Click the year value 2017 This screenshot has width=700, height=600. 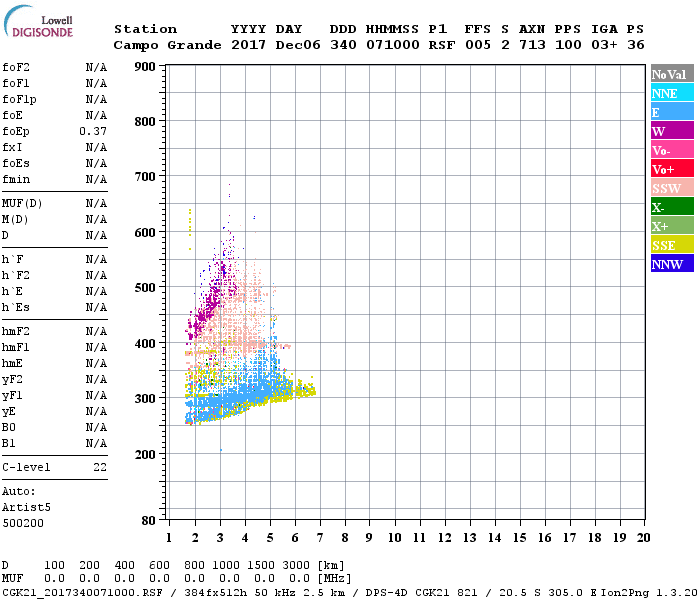point(248,45)
